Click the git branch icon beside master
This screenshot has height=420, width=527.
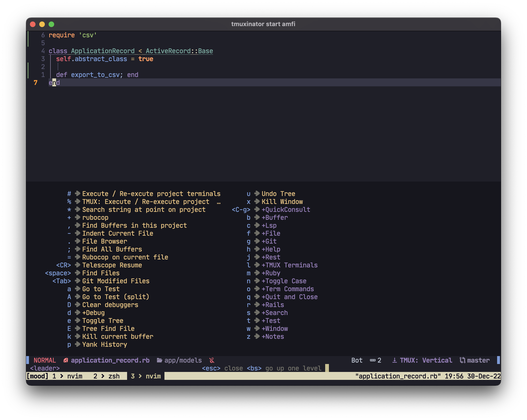(462, 360)
